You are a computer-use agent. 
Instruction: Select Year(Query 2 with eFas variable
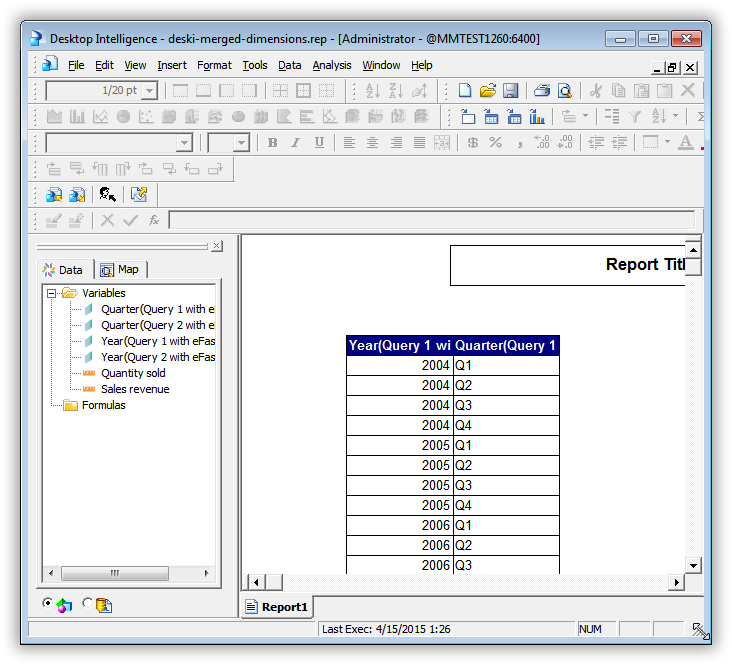[158, 357]
